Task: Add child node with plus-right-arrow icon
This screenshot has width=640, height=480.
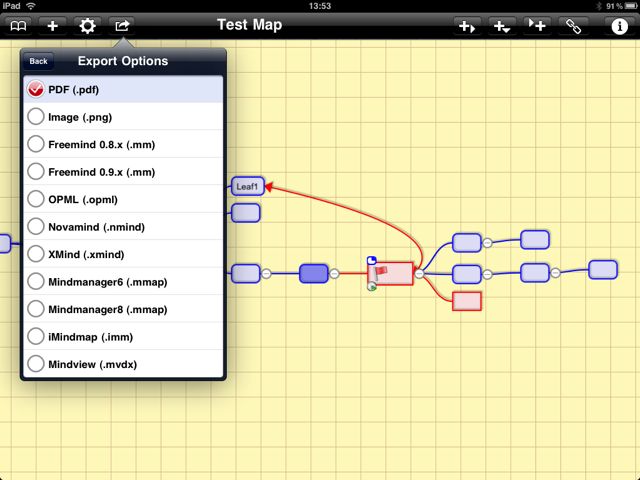Action: coord(467,27)
